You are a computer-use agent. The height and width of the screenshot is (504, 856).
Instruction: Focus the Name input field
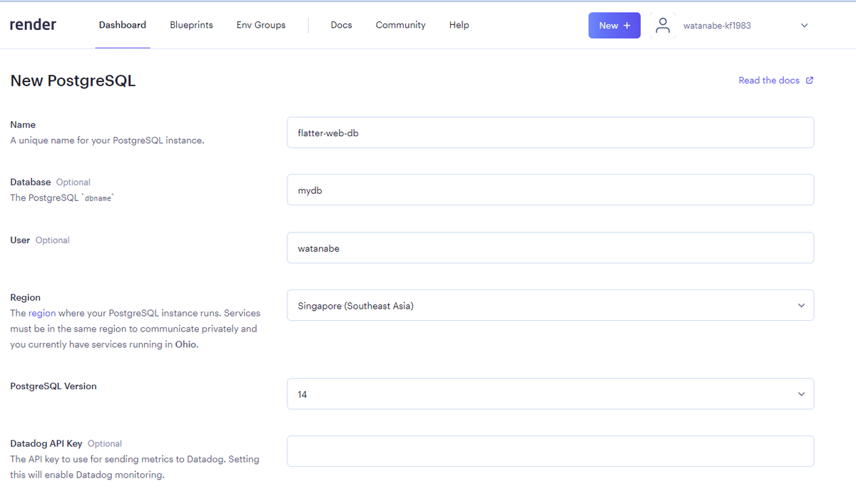[550, 133]
